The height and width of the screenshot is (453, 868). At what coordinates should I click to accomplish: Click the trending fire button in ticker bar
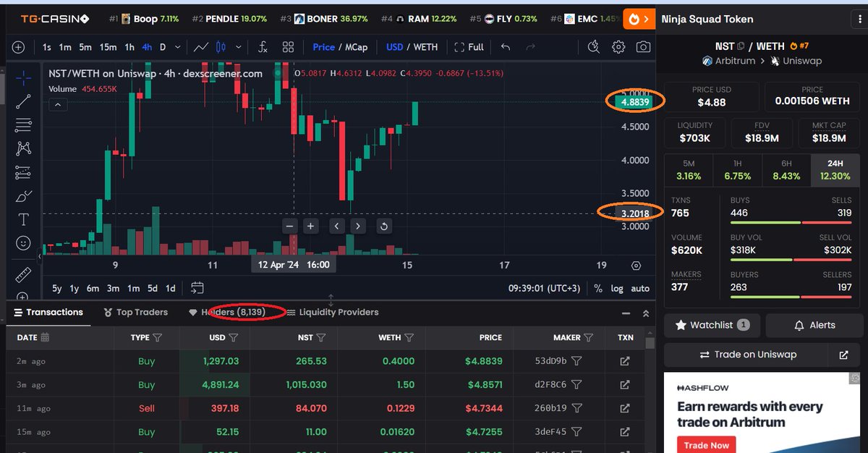click(639, 19)
